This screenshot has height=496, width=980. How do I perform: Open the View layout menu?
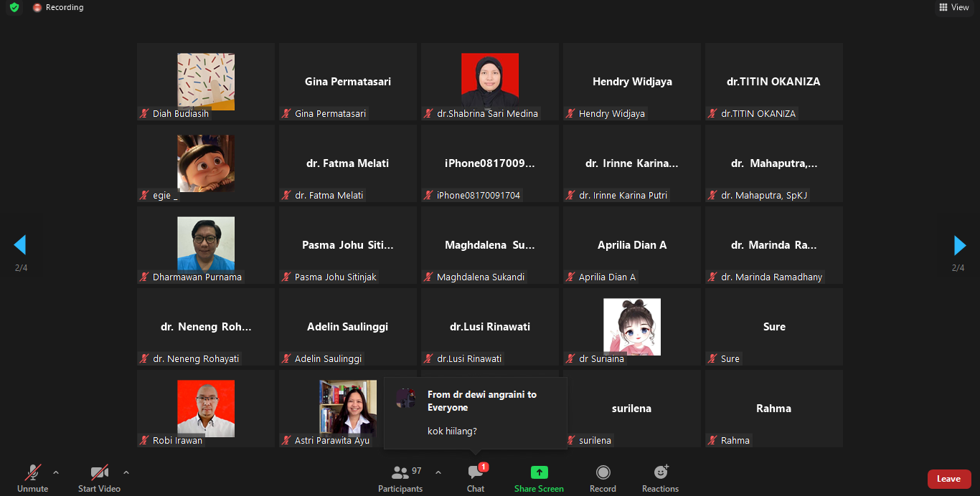(x=954, y=7)
